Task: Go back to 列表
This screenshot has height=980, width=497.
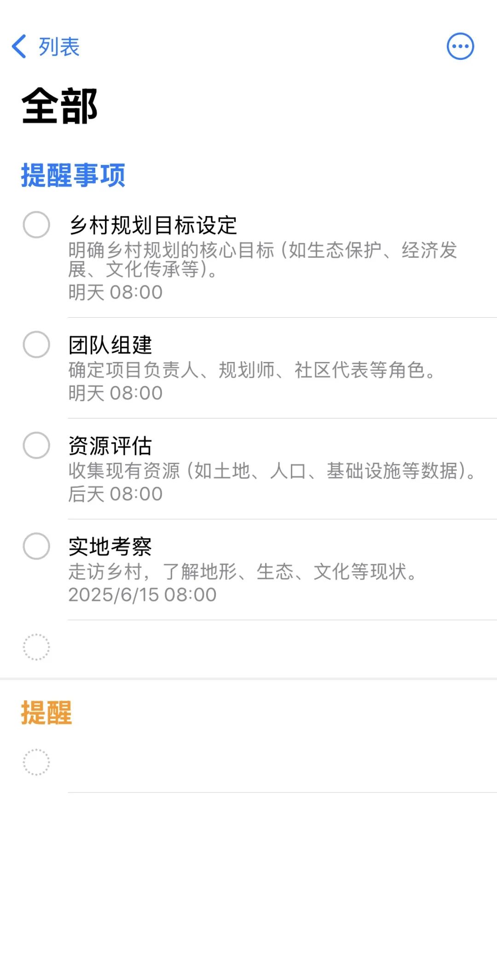Action: click(59, 47)
